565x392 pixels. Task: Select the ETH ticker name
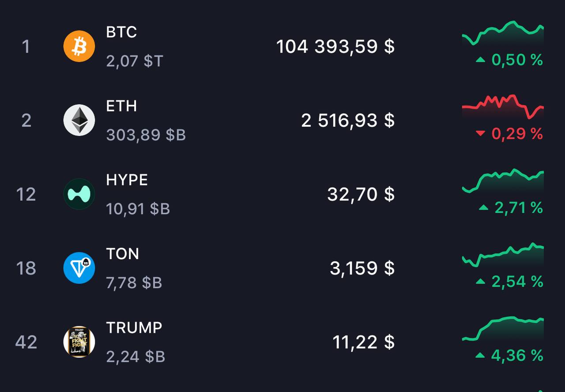[121, 106]
